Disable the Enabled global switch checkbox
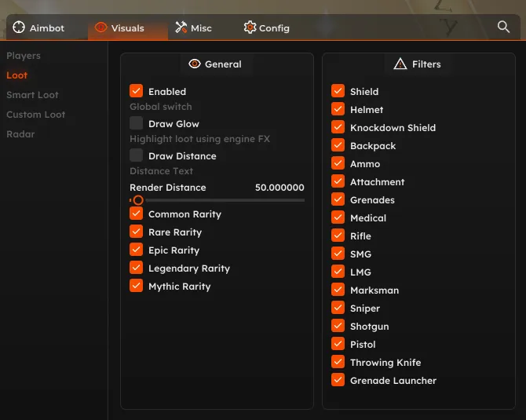526x420 pixels. click(x=136, y=91)
